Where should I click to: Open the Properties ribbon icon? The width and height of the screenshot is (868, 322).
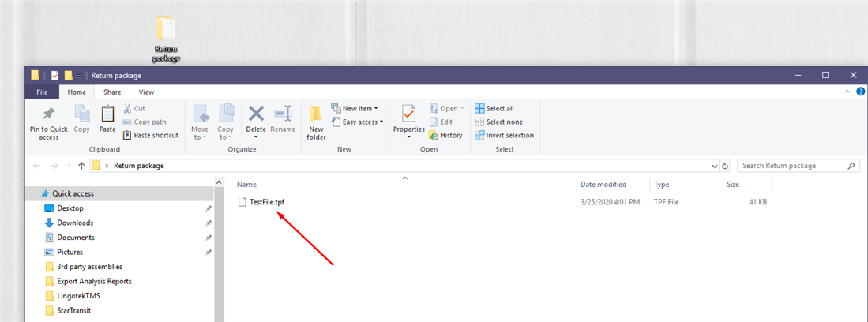coord(408,114)
